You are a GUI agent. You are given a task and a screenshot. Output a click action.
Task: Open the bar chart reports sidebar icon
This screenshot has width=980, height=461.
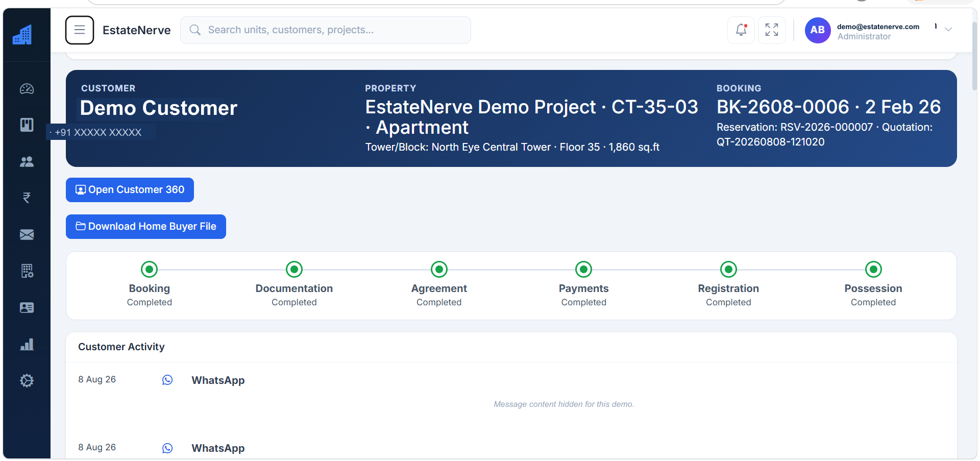click(27, 344)
